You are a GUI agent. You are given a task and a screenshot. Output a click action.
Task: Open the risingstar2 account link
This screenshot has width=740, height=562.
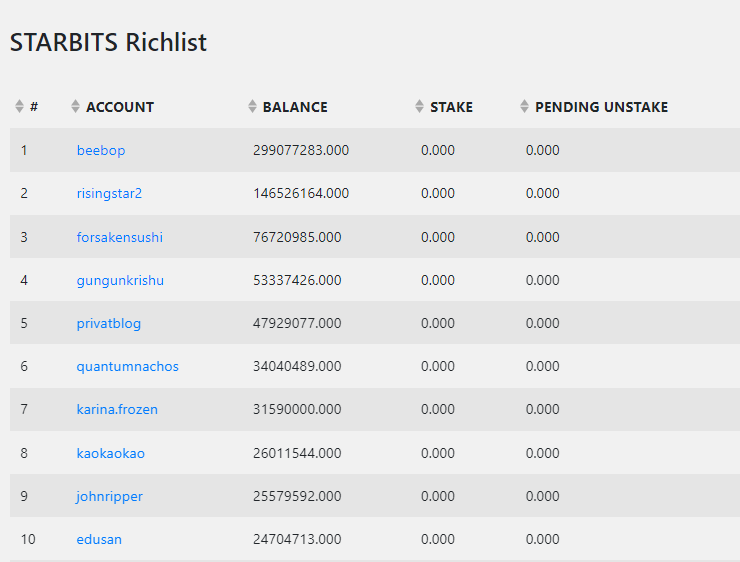click(x=109, y=193)
